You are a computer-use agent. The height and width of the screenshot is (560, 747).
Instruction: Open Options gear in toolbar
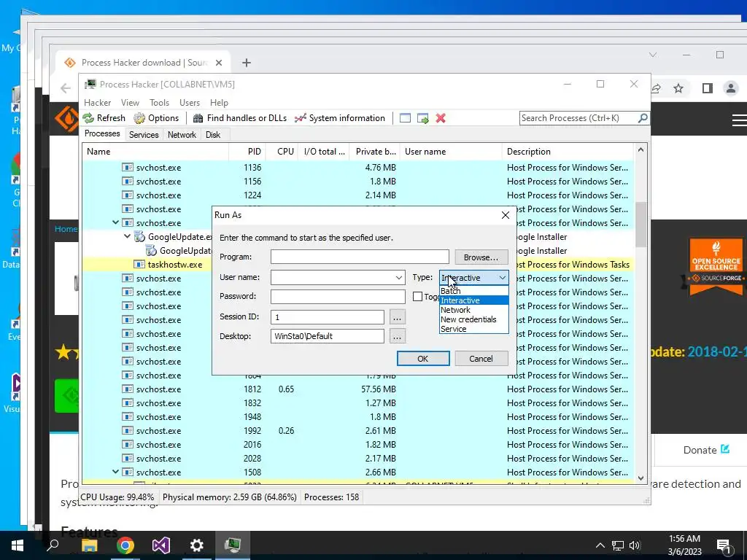139,118
